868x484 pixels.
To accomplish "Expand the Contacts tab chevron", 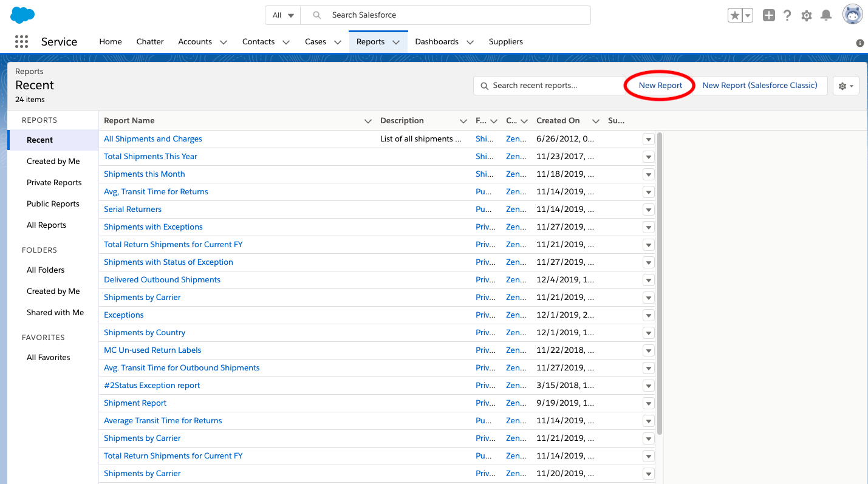I will point(286,42).
